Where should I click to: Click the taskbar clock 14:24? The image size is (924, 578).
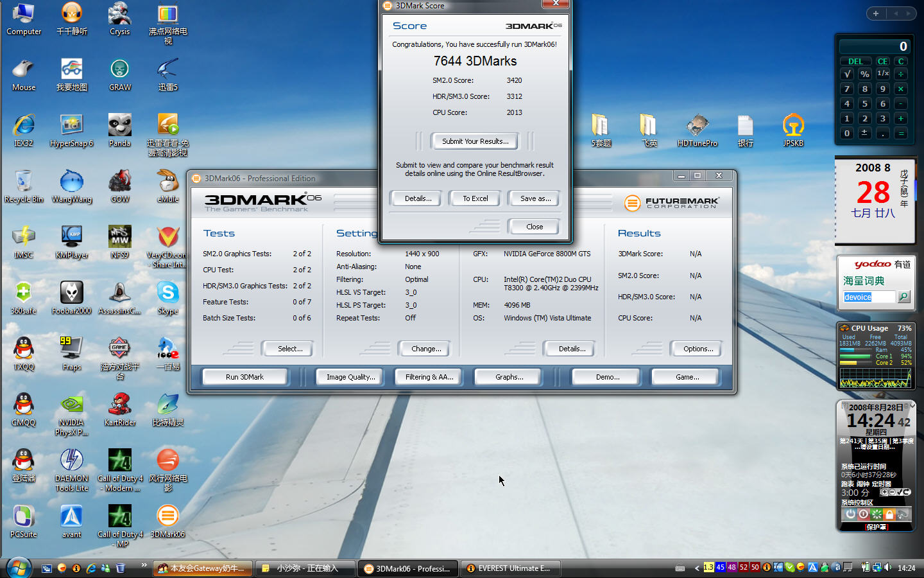tap(906, 568)
